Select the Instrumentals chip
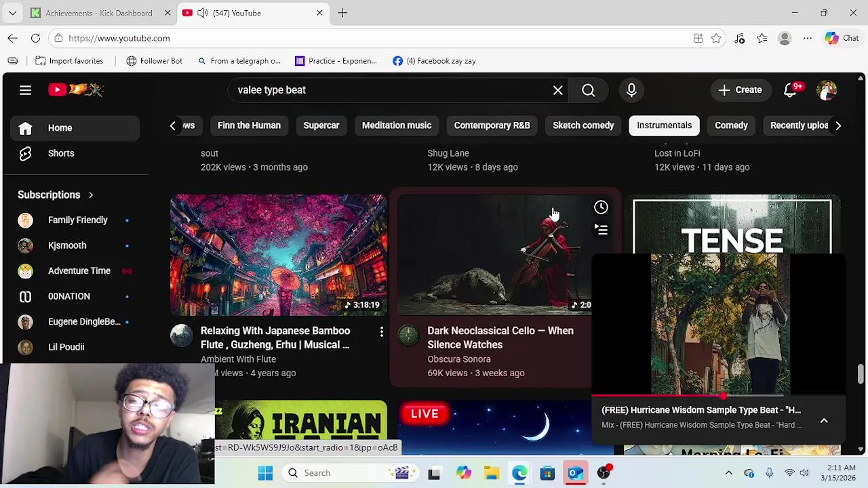Viewport: 868px width, 488px height. point(665,125)
